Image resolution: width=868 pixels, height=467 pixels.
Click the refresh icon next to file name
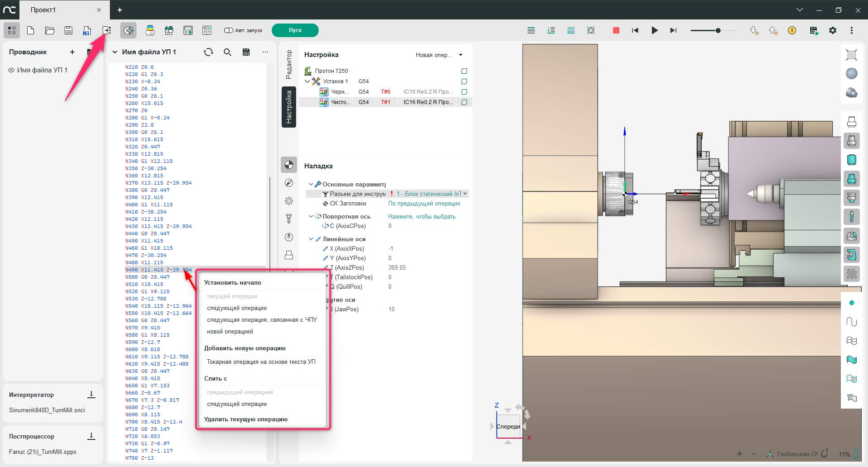(x=208, y=52)
